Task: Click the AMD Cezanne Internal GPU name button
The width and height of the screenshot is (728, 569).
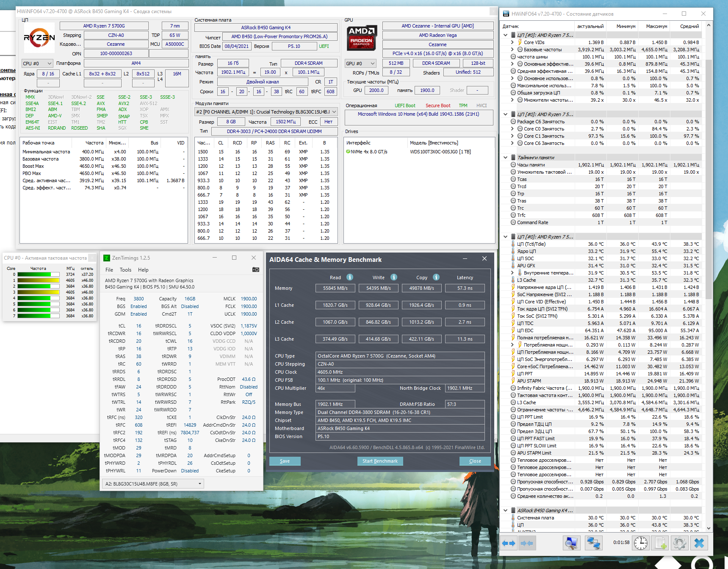Action: pos(438,26)
